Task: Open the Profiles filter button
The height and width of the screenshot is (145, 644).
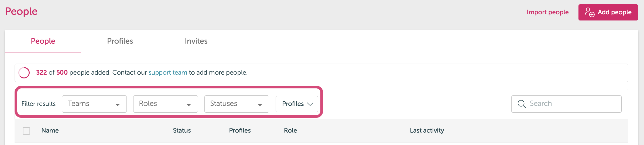Action: click(297, 104)
